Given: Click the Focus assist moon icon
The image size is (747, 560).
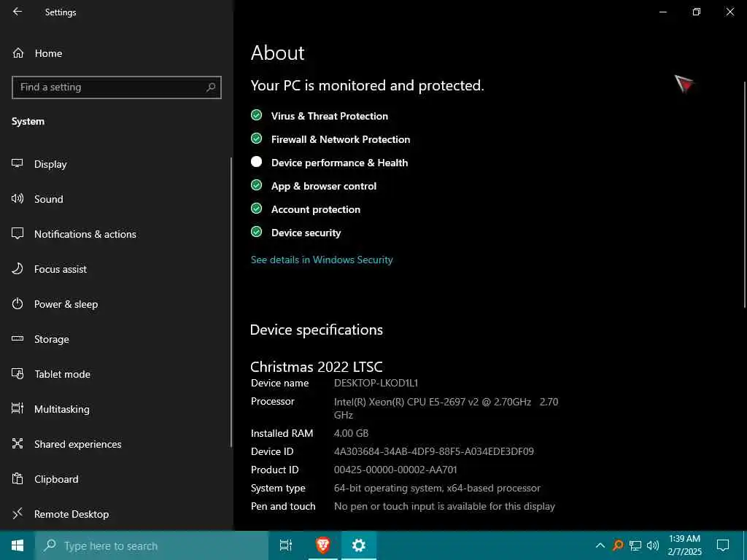Looking at the screenshot, I should [x=18, y=268].
